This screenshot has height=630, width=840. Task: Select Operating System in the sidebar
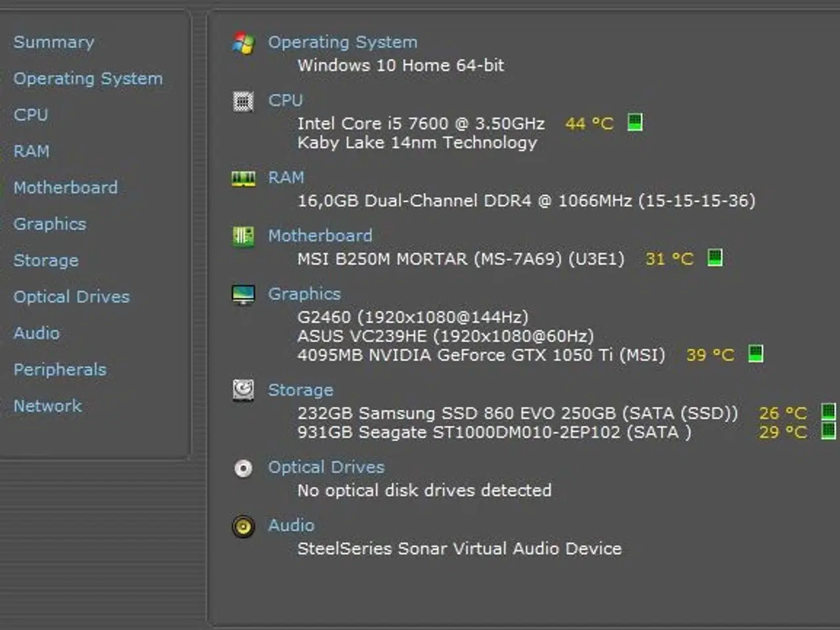88,79
